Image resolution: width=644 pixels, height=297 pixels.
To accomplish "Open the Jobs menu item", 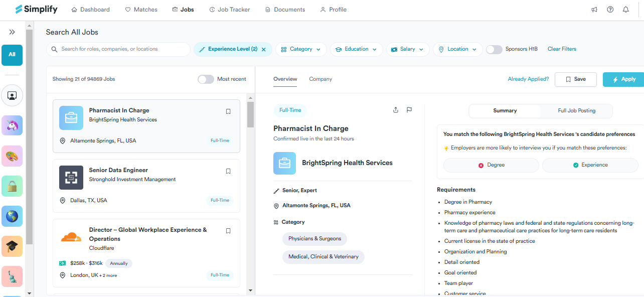I will pyautogui.click(x=183, y=10).
